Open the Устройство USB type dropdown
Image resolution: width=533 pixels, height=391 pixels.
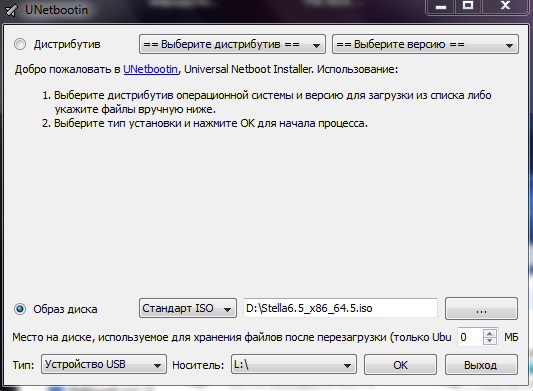[x=104, y=364]
